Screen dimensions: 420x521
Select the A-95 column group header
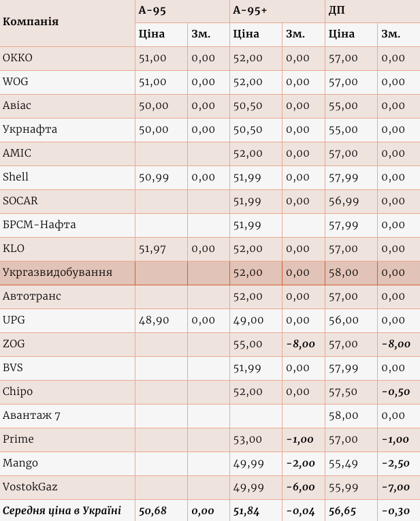pos(182,11)
